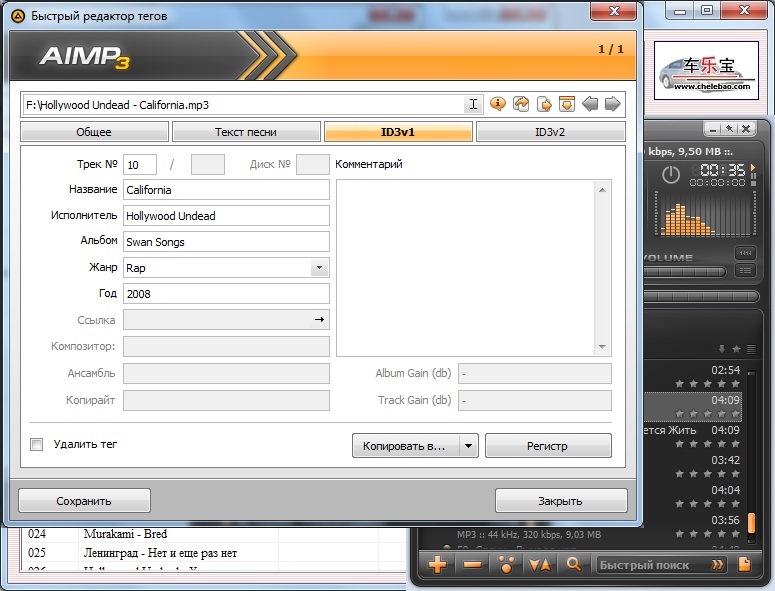This screenshot has width=775, height=591.
Task: Expand the 'Копировать в...' dropdown arrow
Action: (468, 446)
